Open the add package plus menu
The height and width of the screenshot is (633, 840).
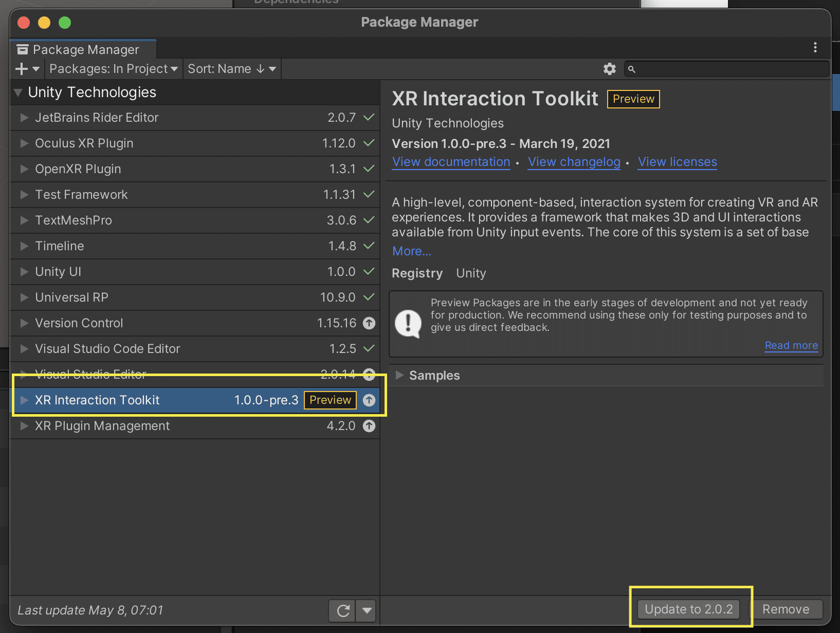coord(27,69)
